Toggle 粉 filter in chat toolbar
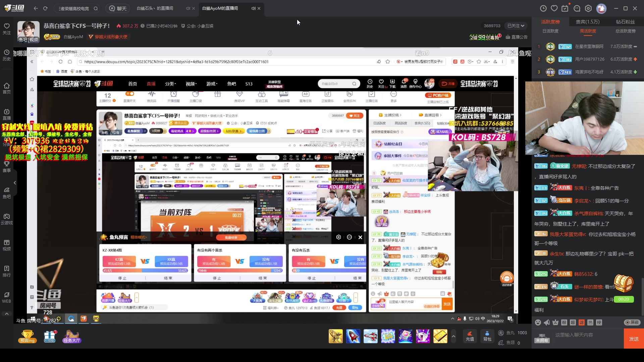This screenshot has width=644, height=362. tap(564, 322)
